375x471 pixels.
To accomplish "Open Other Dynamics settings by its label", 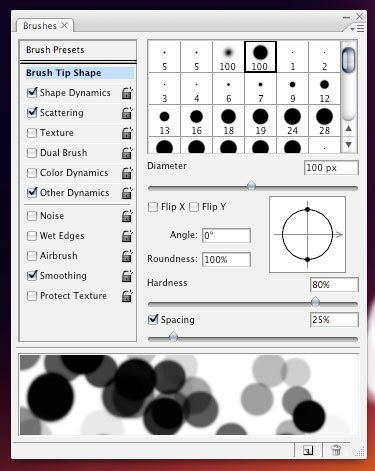I will [75, 193].
